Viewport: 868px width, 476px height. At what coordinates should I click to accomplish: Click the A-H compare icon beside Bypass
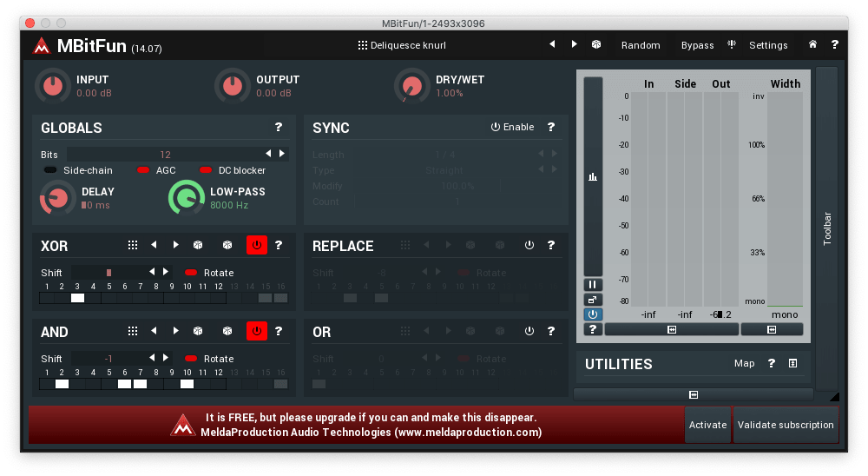pos(732,44)
